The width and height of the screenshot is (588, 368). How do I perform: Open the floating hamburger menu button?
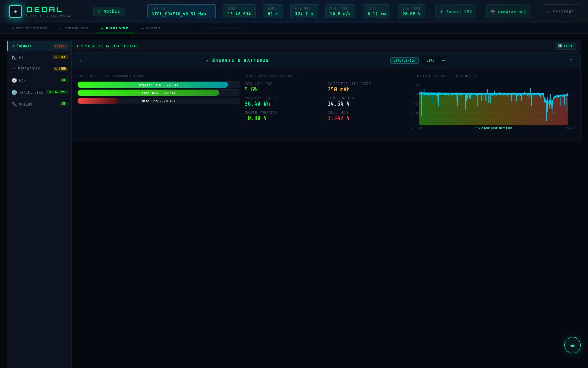[x=572, y=345]
